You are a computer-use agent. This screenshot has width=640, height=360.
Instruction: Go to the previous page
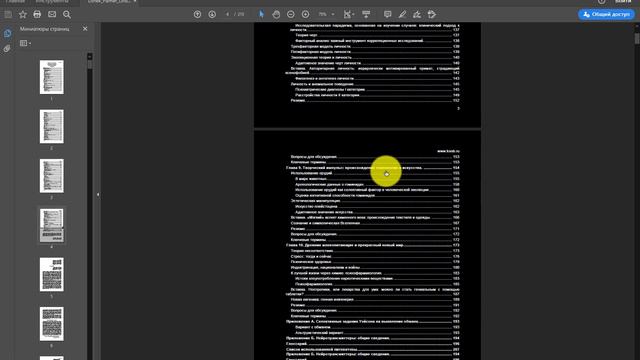tap(197, 14)
